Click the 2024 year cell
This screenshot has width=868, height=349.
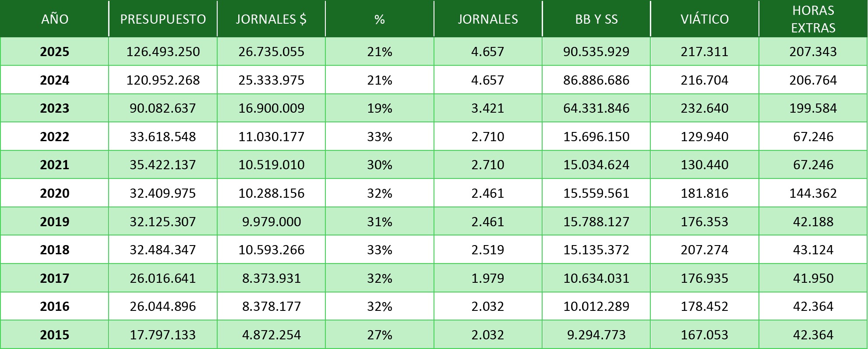(55, 80)
